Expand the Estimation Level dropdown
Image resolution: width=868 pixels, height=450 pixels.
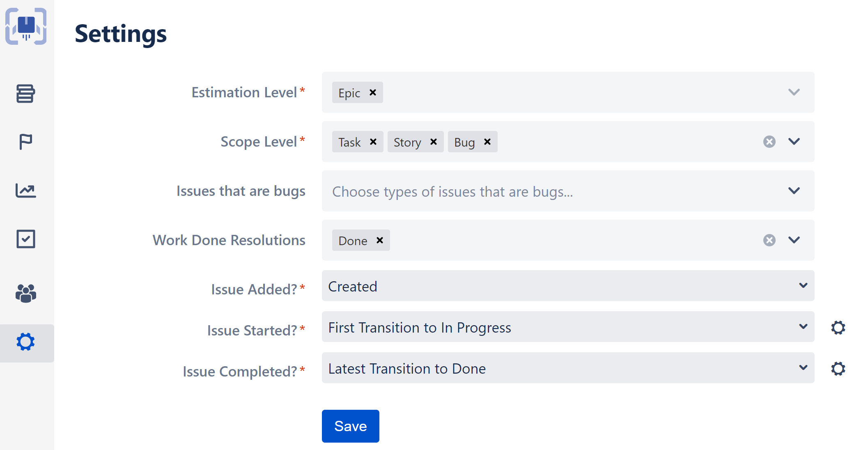[x=793, y=92]
